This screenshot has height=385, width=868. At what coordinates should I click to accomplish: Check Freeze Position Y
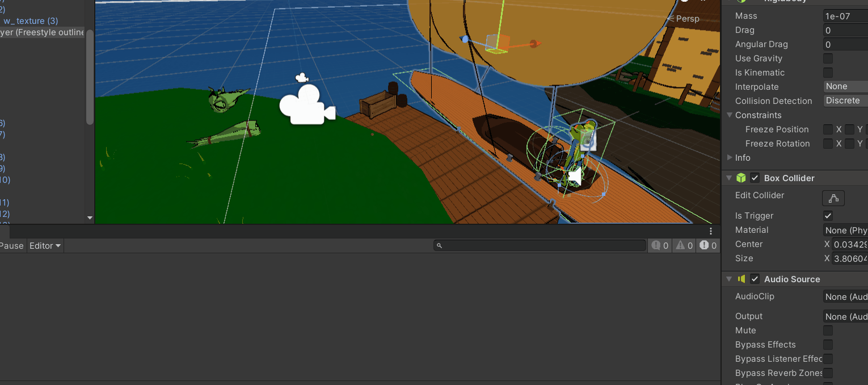(849, 129)
